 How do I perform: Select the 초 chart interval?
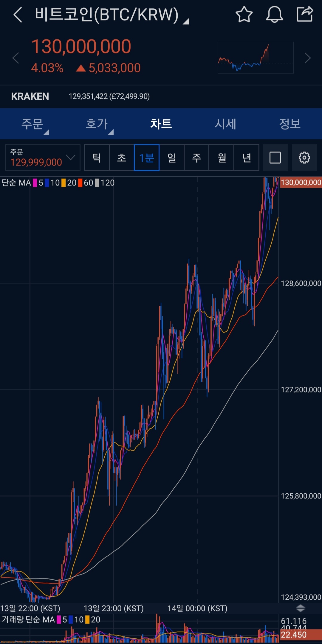point(122,158)
